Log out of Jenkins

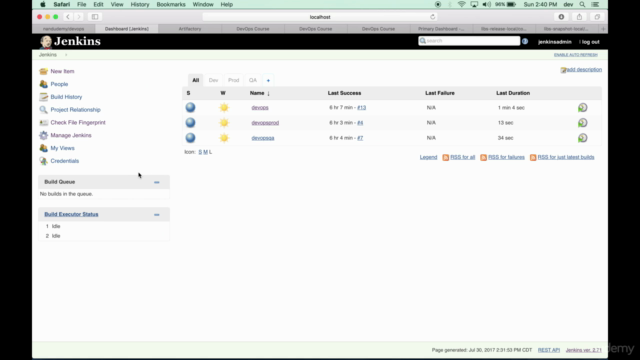(x=590, y=42)
